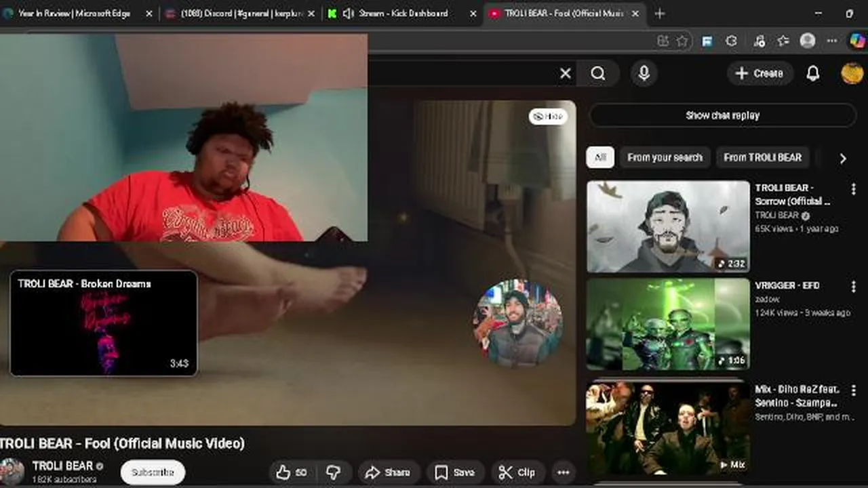This screenshot has height=488, width=868.
Task: Open more actions ellipsis under video
Action: 564,472
